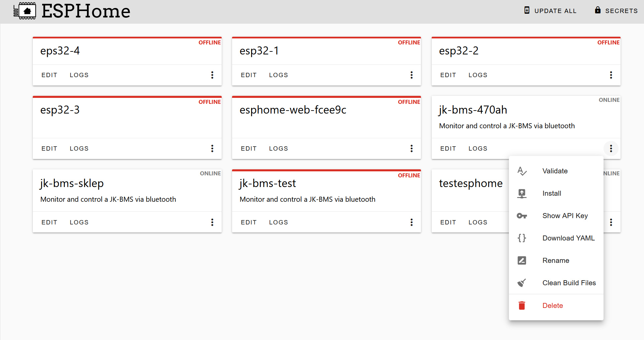
Task: Click the esp32-3 device card title
Action: coord(60,110)
